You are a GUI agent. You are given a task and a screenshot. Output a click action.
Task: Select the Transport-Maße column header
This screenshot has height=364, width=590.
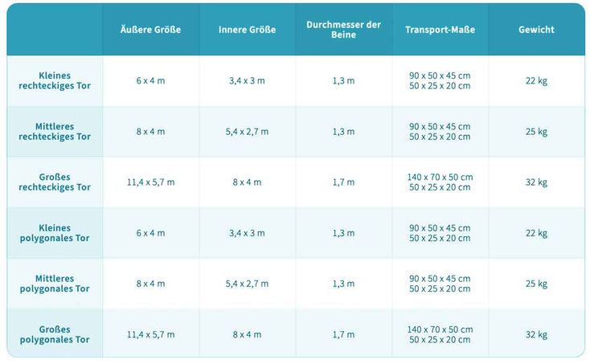[440, 30]
